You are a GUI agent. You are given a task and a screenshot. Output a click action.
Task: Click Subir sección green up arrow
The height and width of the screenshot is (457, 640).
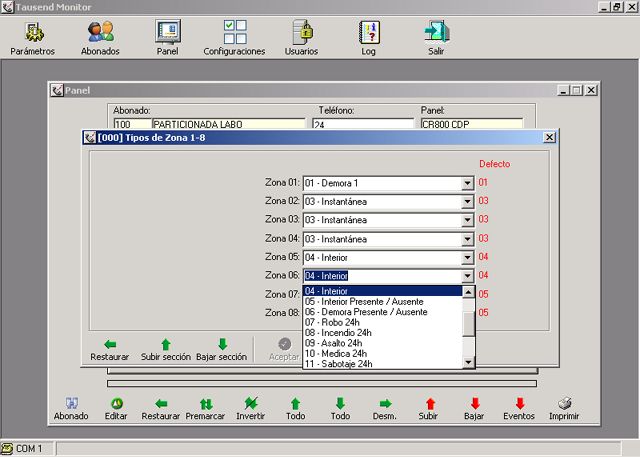click(x=166, y=344)
